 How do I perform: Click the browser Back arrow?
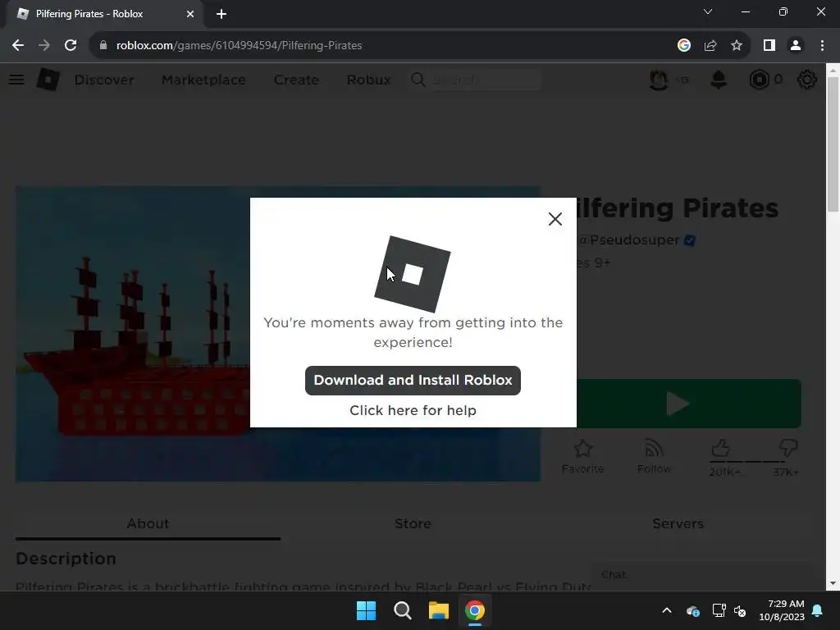pos(18,46)
